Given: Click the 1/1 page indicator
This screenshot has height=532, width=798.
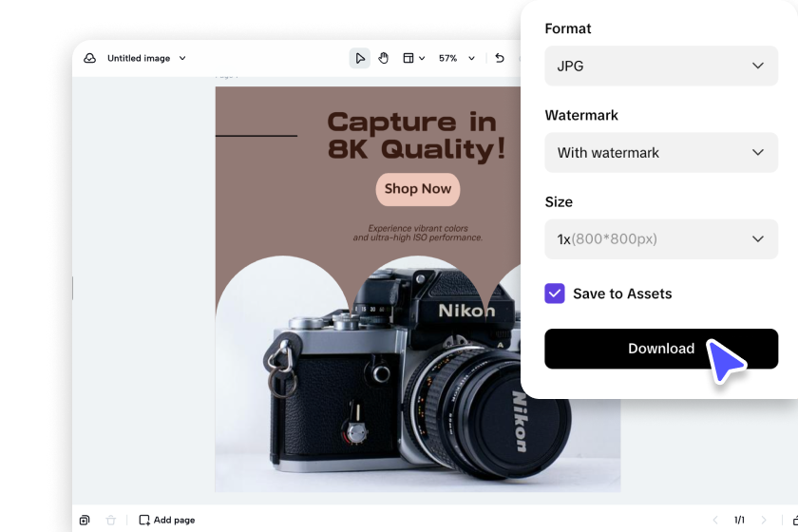Looking at the screenshot, I should pyautogui.click(x=739, y=520).
